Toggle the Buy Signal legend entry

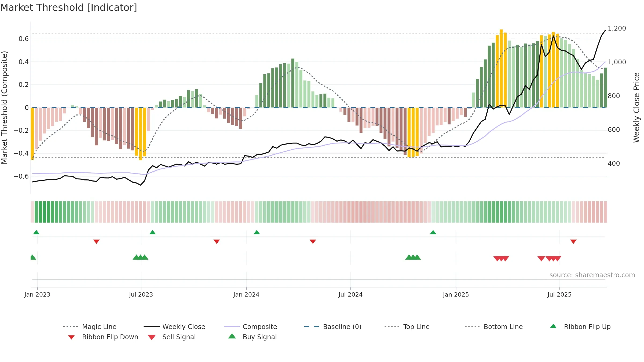[x=252, y=337]
